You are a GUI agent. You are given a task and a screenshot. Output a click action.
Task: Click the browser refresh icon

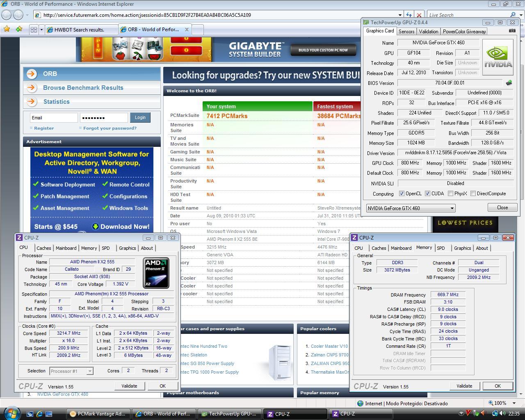[409, 15]
